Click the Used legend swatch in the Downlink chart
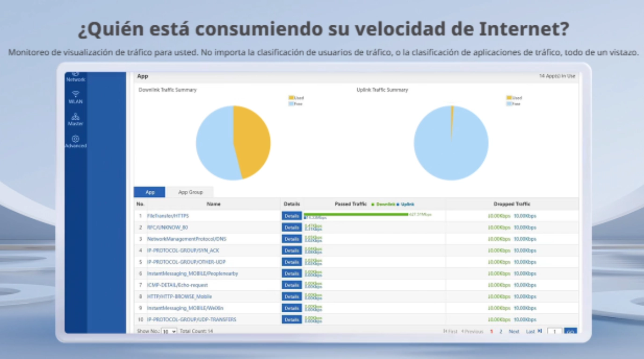Viewport: 644px width, 359px height. [291, 98]
